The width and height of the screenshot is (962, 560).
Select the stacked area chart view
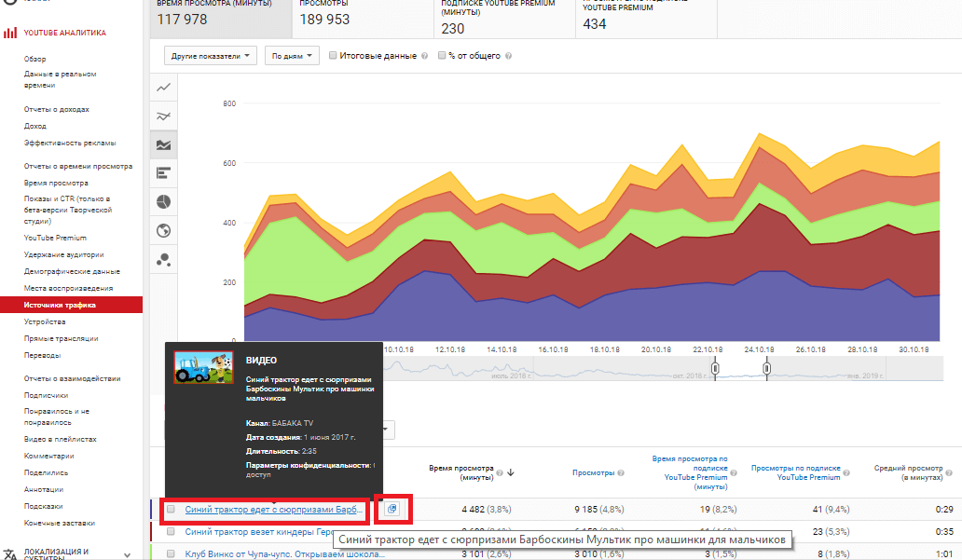[163, 144]
